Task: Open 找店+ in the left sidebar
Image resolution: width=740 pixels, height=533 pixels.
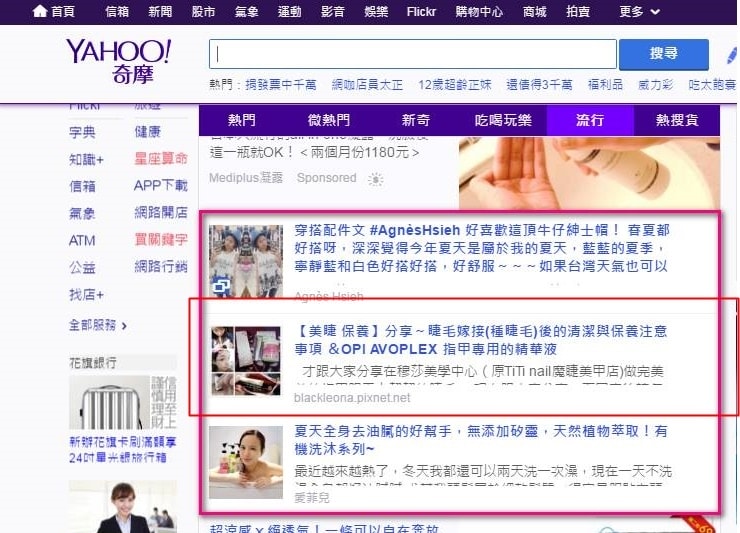Action: tap(87, 294)
